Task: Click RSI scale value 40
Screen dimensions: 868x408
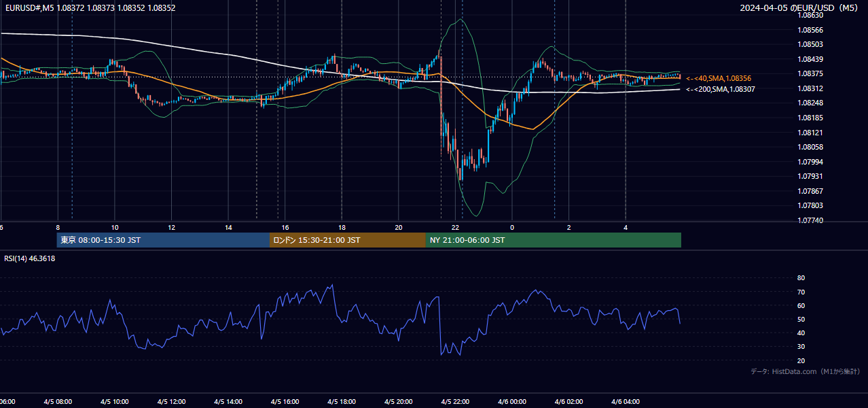Action: (801, 333)
